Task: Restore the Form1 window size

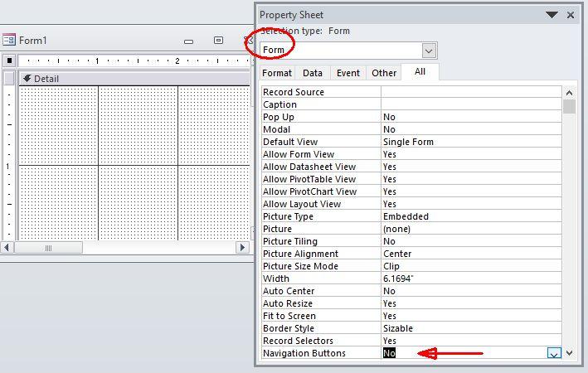Action: tap(218, 41)
